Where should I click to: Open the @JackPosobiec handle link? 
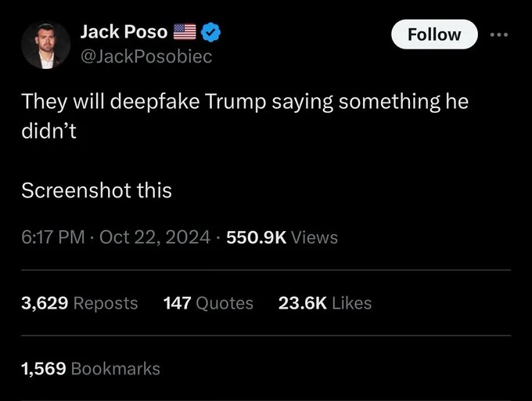pos(146,56)
